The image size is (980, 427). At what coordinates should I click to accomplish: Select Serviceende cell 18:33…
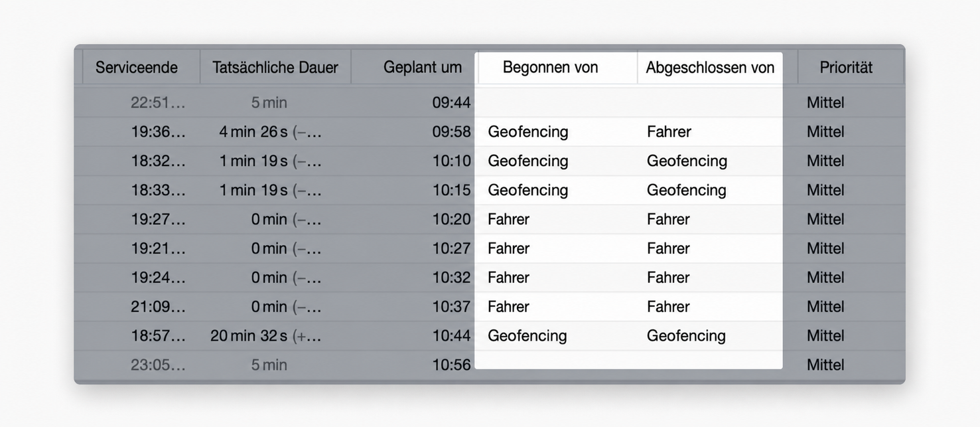(158, 190)
